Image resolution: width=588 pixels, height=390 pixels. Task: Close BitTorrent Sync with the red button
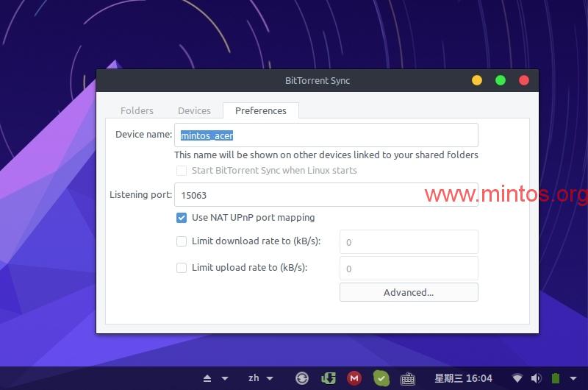tap(524, 80)
